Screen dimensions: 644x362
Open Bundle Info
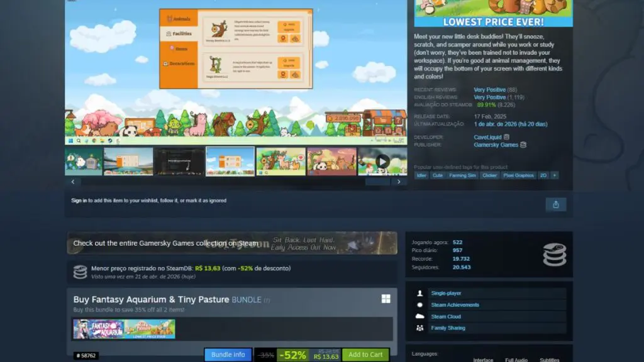pyautogui.click(x=228, y=354)
